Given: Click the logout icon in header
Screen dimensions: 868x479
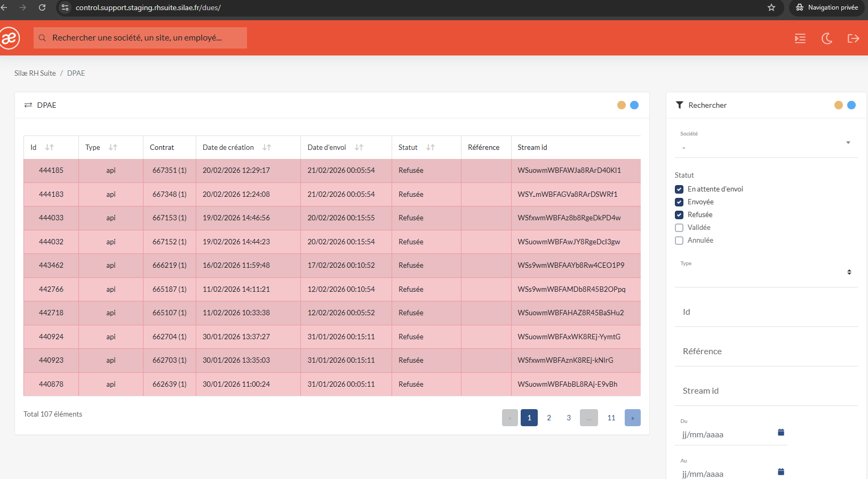Looking at the screenshot, I should [x=853, y=38].
